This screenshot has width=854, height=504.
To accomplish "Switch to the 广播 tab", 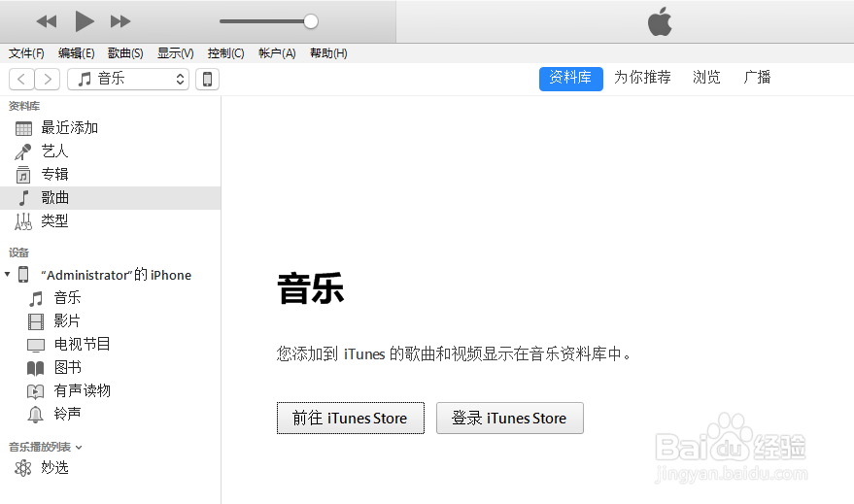I will click(757, 78).
